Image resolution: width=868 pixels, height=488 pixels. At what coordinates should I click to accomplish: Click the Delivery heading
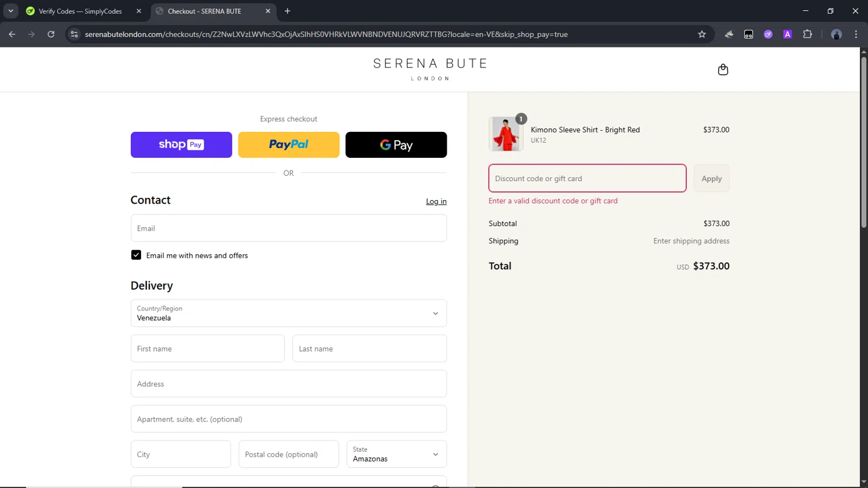pos(152,286)
